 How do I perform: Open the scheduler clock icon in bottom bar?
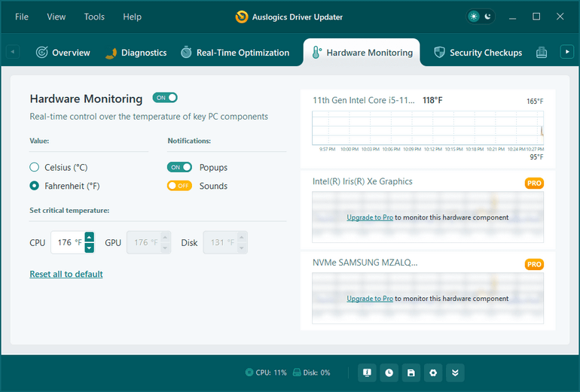tap(389, 372)
